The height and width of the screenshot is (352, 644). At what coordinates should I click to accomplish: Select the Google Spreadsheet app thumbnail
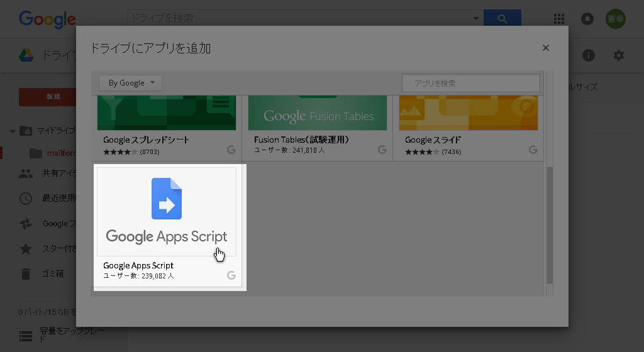167,113
